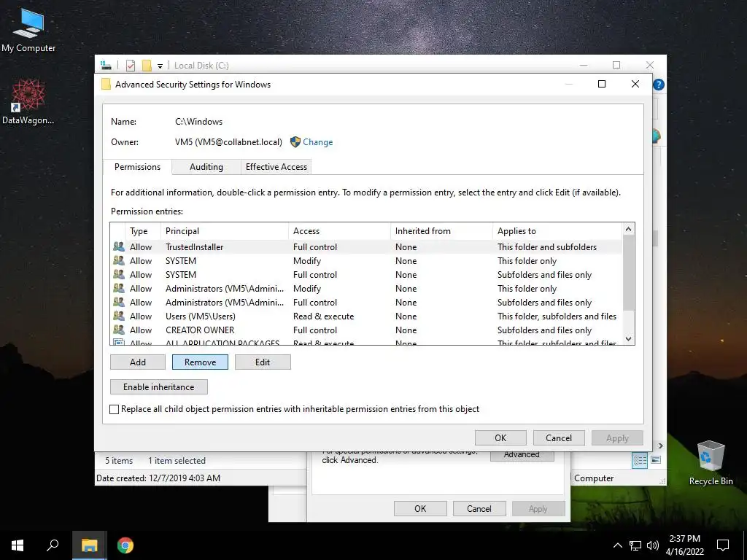
Task: Open the Recycle Bin icon
Action: [x=711, y=463]
